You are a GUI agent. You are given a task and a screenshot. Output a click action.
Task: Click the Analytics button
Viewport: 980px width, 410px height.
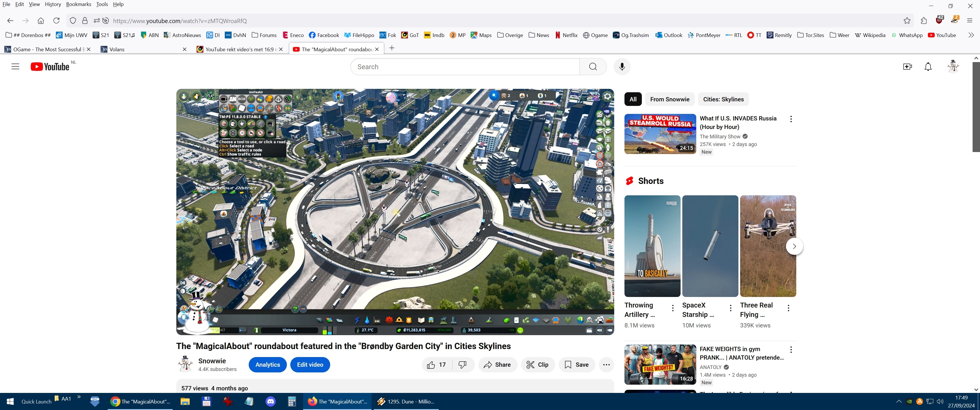click(268, 364)
